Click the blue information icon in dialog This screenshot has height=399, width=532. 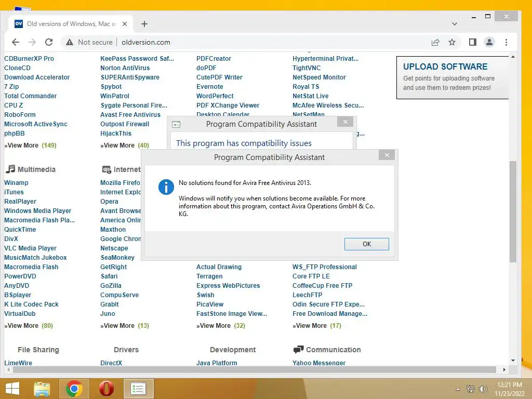click(x=166, y=187)
